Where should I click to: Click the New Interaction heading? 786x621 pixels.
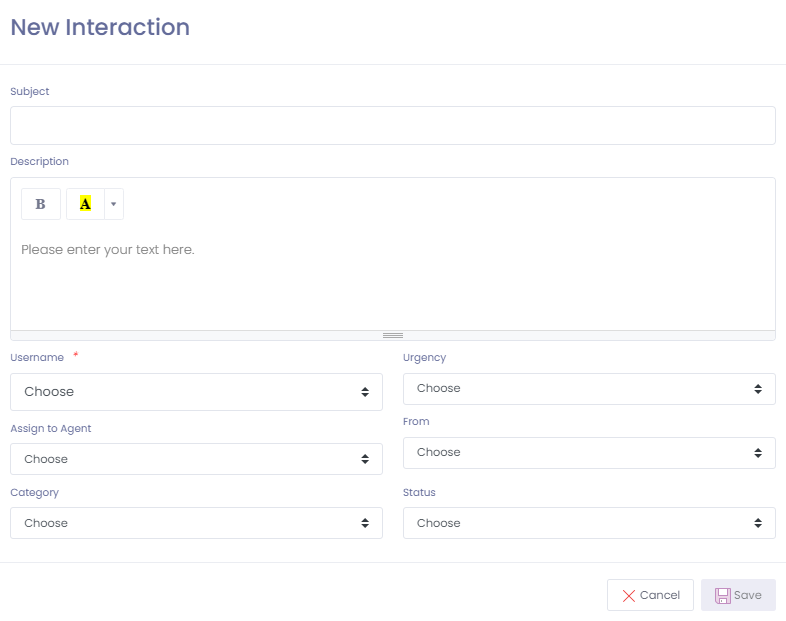(100, 28)
